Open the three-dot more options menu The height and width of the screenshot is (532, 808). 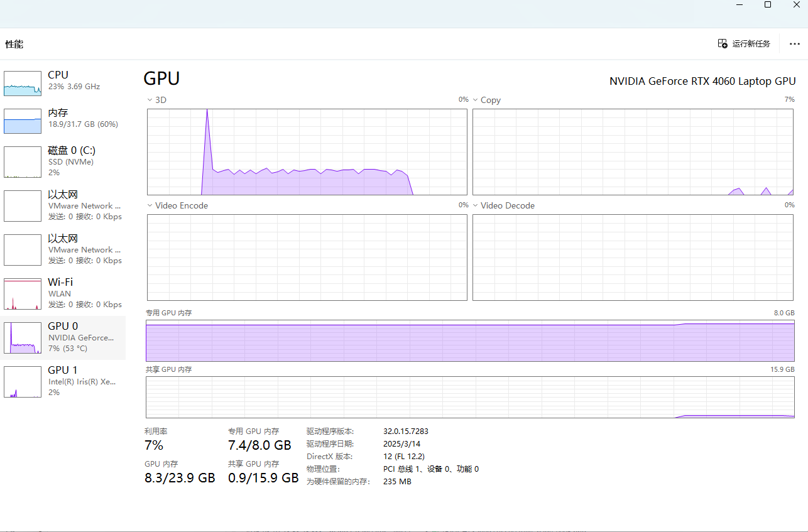click(794, 44)
